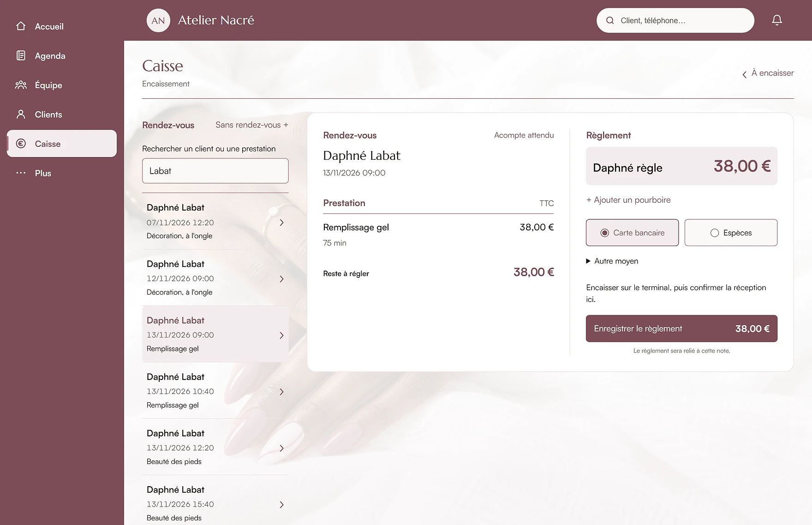Select Espèces payment radio option
This screenshot has height=525, width=812.
point(731,233)
